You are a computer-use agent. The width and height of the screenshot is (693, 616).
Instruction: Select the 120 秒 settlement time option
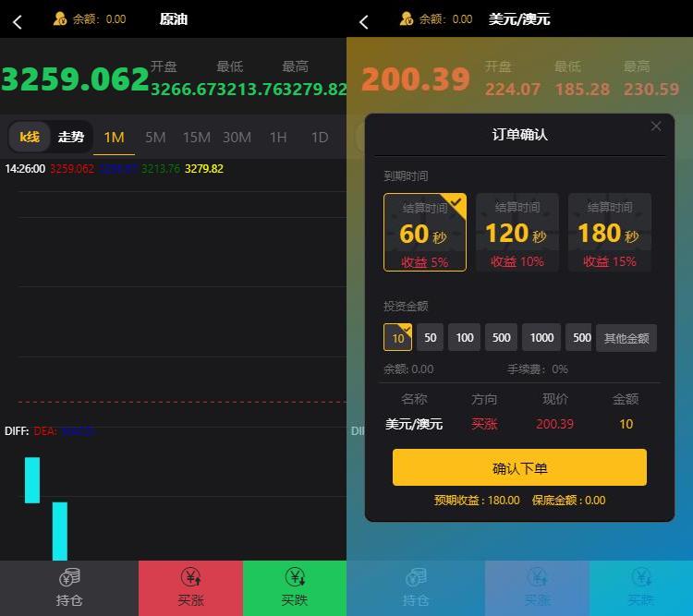[517, 233]
